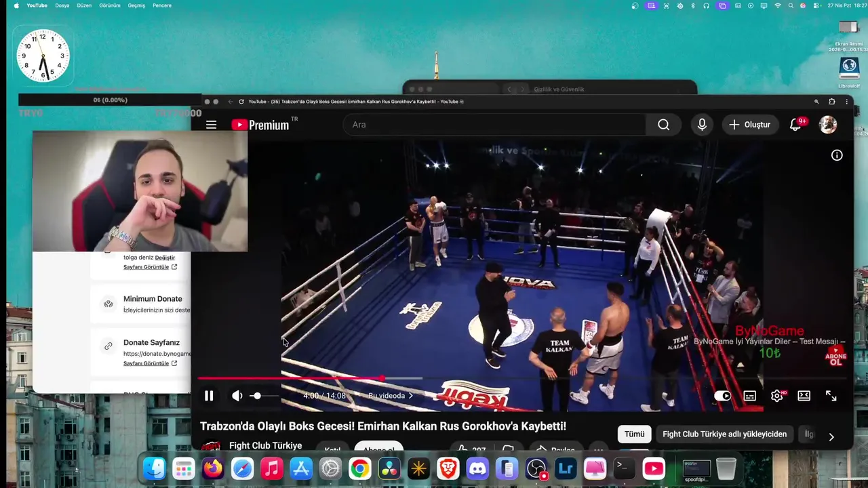Viewport: 868px width, 488px height.
Task: Switch to theater mode view
Action: (804, 396)
